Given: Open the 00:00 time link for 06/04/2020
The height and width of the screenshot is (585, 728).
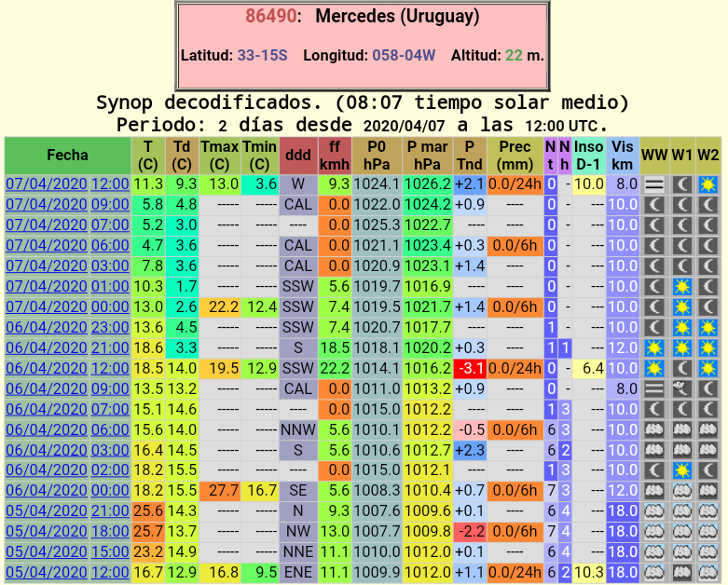Looking at the screenshot, I should click(110, 490).
